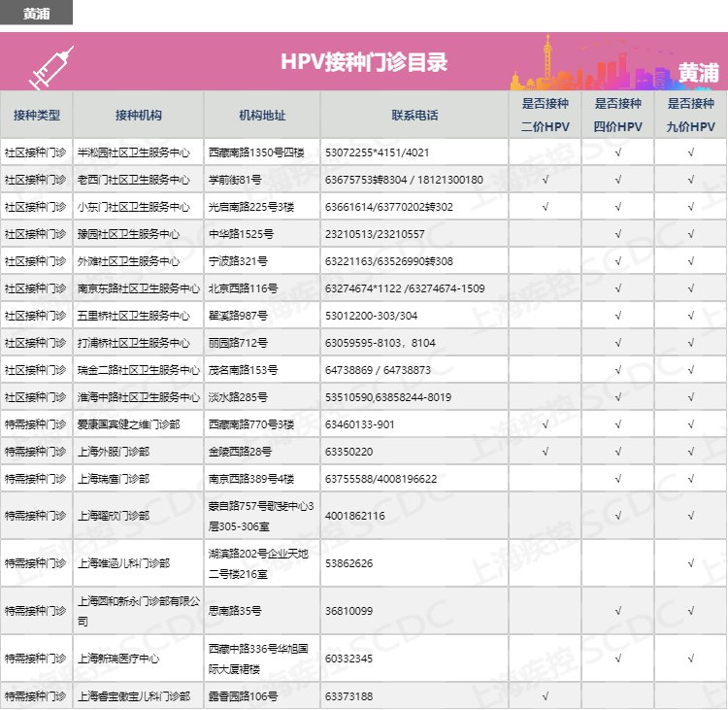Click the 机构地址 column header
The image size is (728, 710).
[262, 115]
